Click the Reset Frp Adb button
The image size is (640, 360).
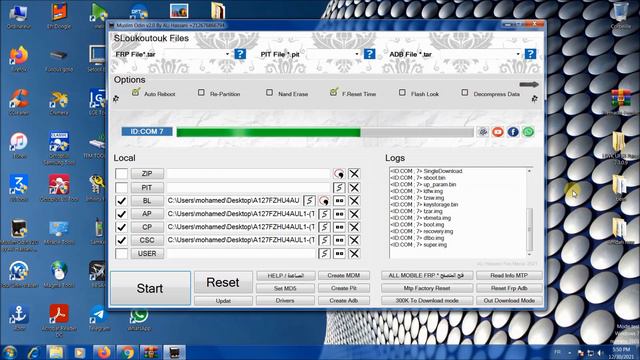click(x=509, y=288)
